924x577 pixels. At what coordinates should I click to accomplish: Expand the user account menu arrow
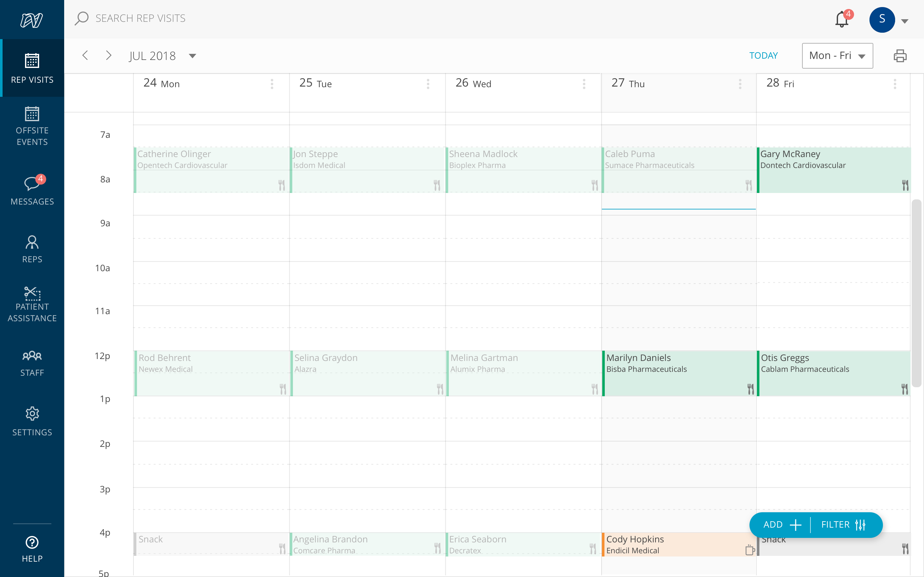[904, 21]
